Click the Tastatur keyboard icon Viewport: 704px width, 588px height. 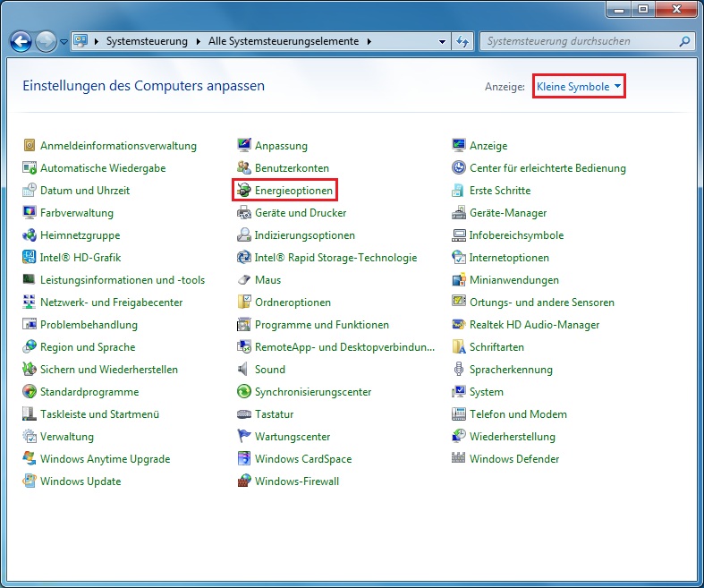[244, 414]
